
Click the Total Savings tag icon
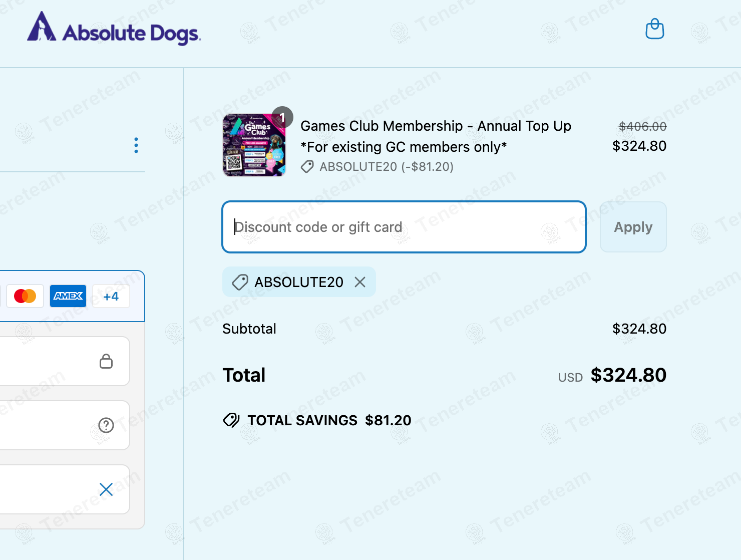tap(231, 420)
